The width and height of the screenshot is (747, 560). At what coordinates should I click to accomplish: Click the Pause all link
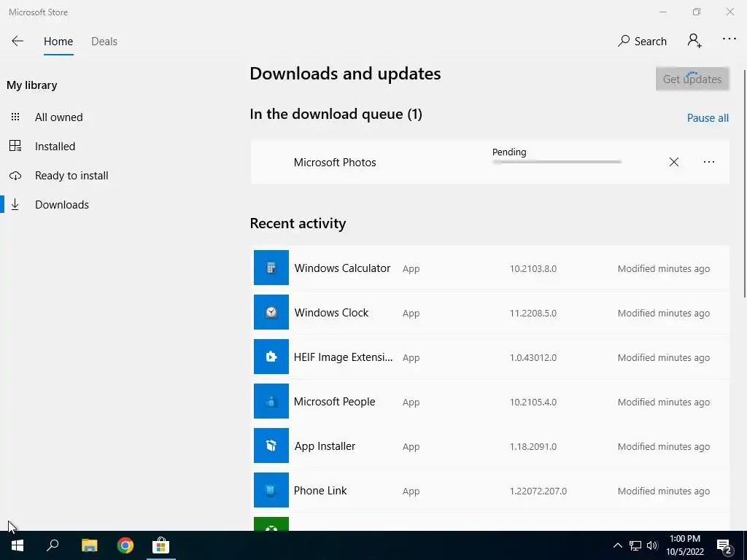[x=708, y=117]
